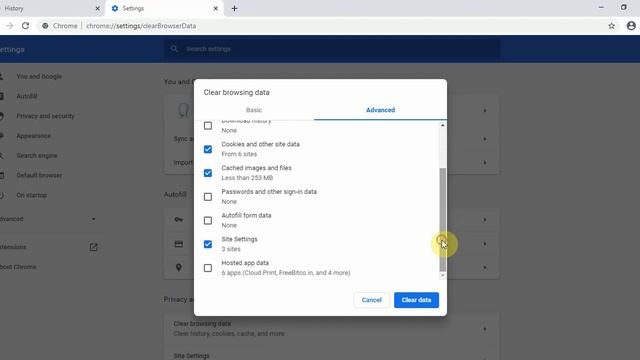The width and height of the screenshot is (640, 360).
Task: Close the History tab
Action: 98,8
